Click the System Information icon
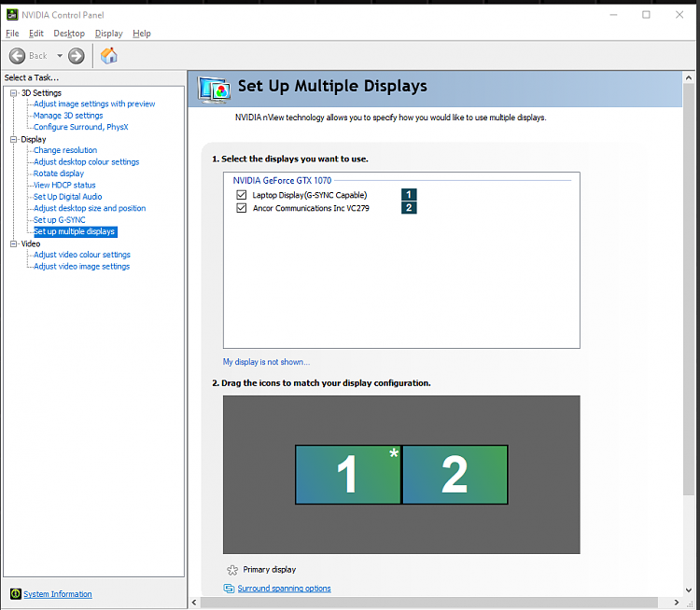The width and height of the screenshot is (700, 610). coord(16,593)
